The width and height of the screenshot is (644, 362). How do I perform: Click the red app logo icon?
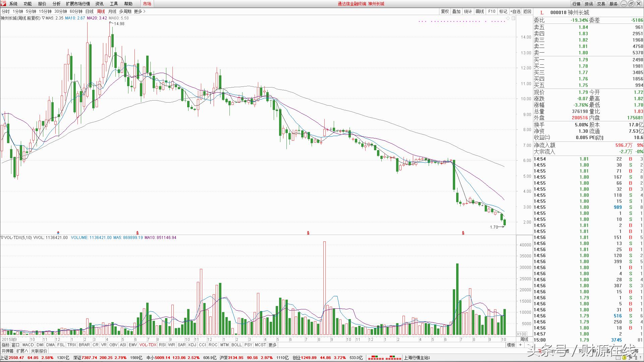pyautogui.click(x=3, y=4)
